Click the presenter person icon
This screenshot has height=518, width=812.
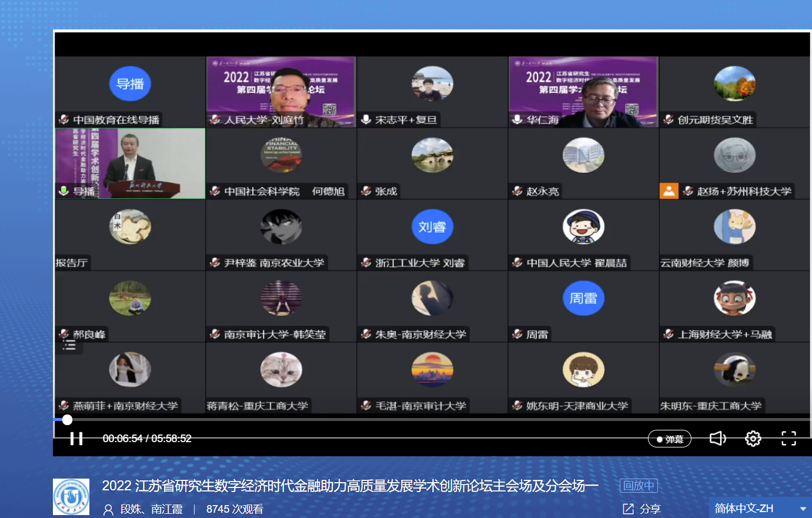tap(108, 509)
